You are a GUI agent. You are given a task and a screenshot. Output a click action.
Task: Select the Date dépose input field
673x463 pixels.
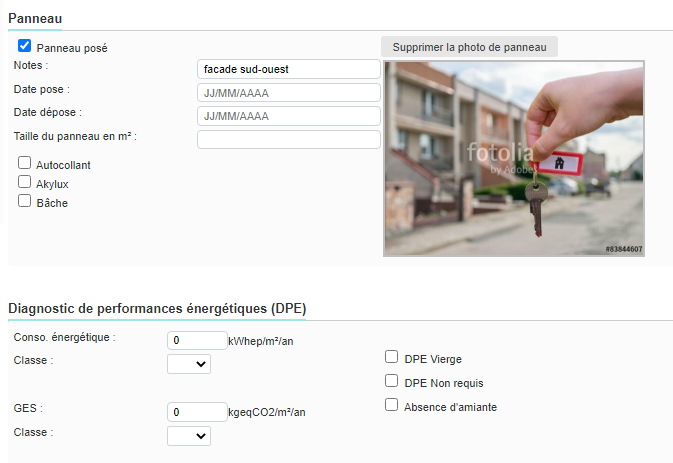(289, 116)
